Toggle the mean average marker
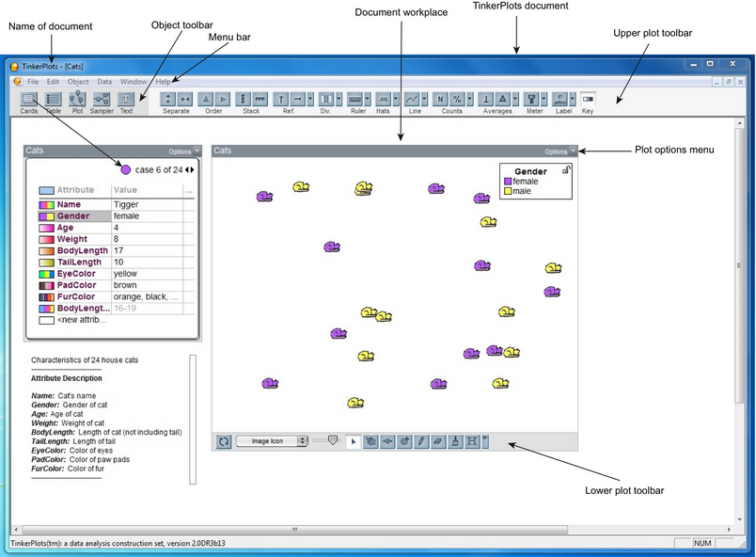This screenshot has width=756, height=557. [486, 100]
